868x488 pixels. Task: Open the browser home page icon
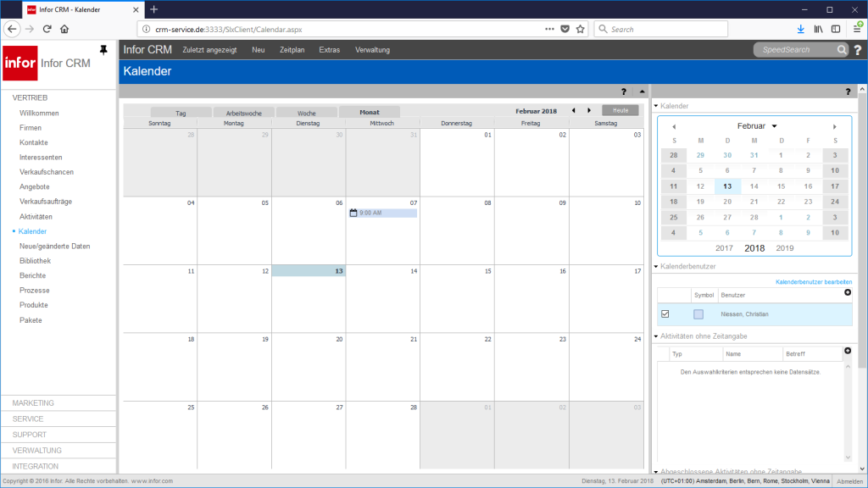(x=64, y=28)
